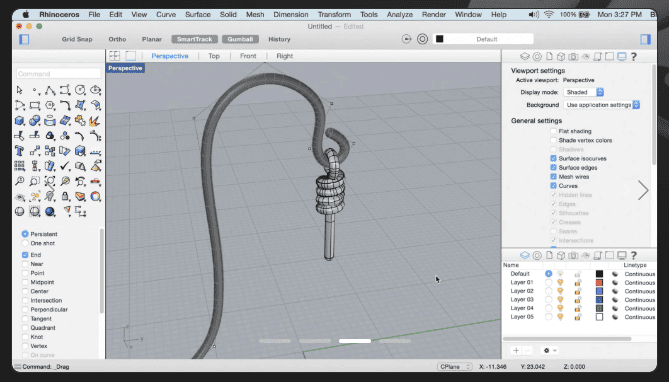This screenshot has width=669, height=382.
Task: Pick the Circle tool in toolbar
Action: click(80, 90)
